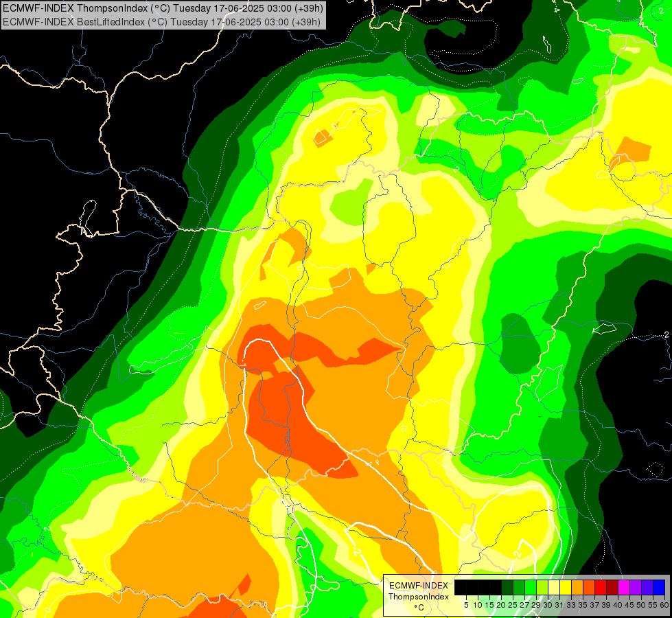Click the pale yellow 30–31 legend swatch
This screenshot has width=672, height=618.
click(554, 587)
